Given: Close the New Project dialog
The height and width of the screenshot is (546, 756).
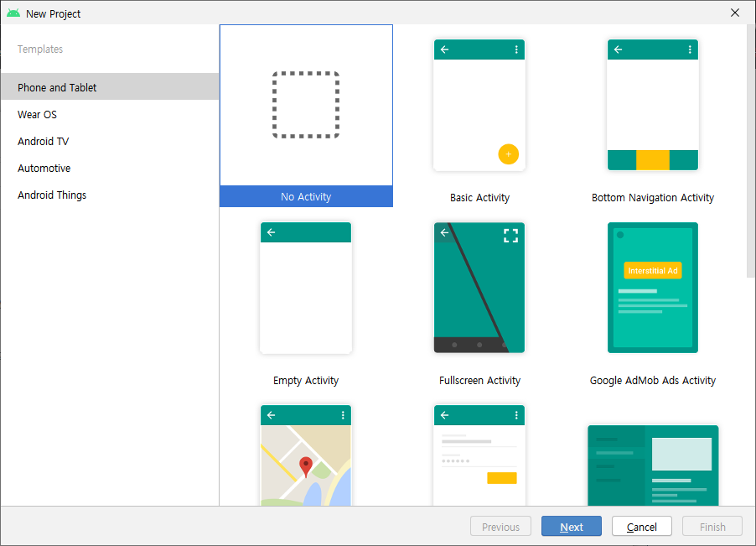Looking at the screenshot, I should point(735,13).
